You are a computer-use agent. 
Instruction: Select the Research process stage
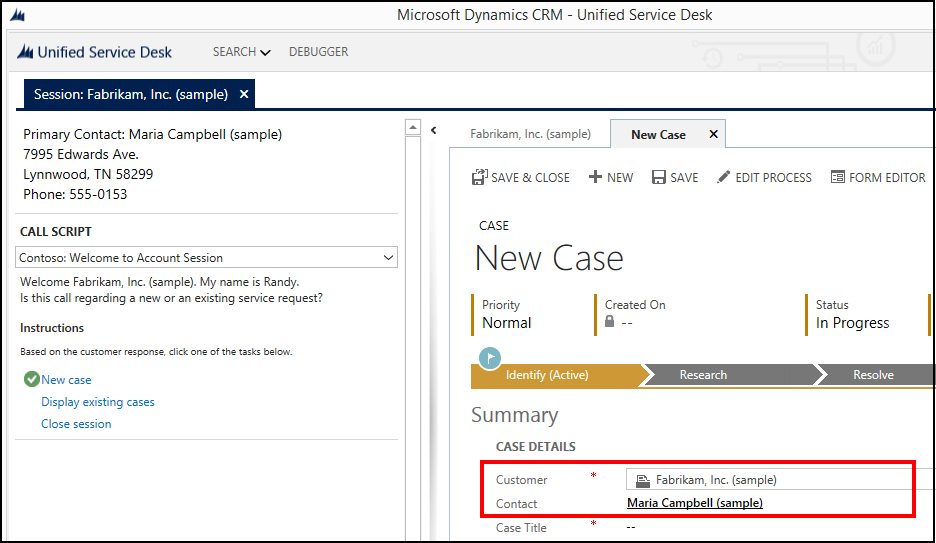pos(703,375)
